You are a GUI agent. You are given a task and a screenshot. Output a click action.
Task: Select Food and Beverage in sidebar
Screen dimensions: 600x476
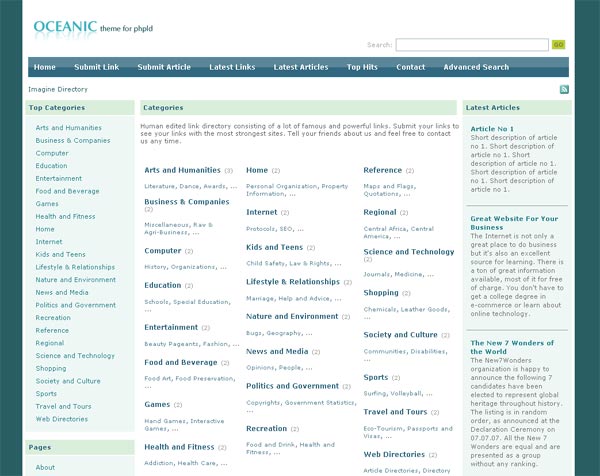point(67,191)
